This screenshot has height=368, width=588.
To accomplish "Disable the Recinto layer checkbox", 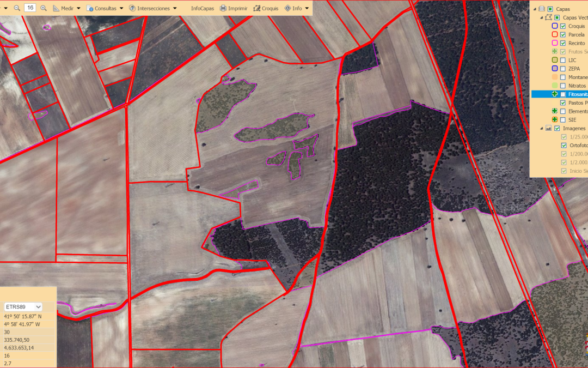I will 563,43.
